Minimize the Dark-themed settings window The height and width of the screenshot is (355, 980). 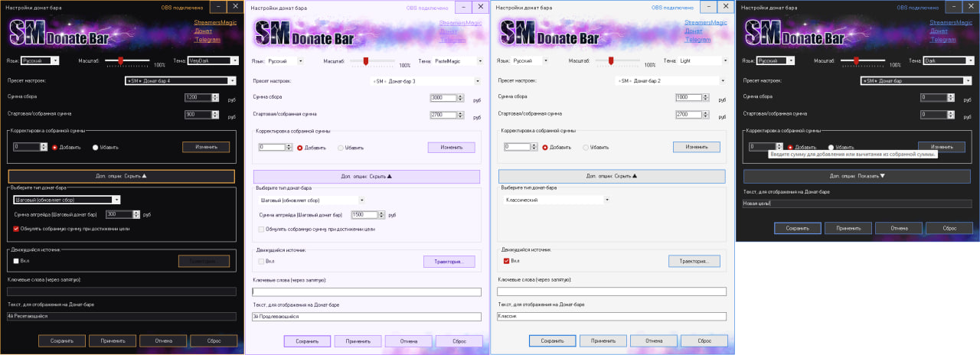(x=952, y=7)
